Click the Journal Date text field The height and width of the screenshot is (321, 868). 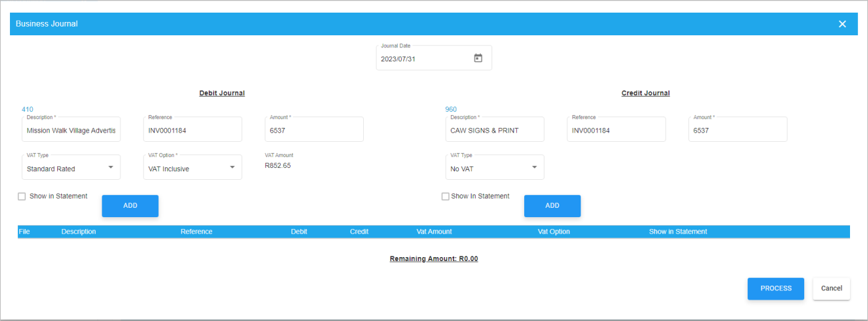coord(422,59)
